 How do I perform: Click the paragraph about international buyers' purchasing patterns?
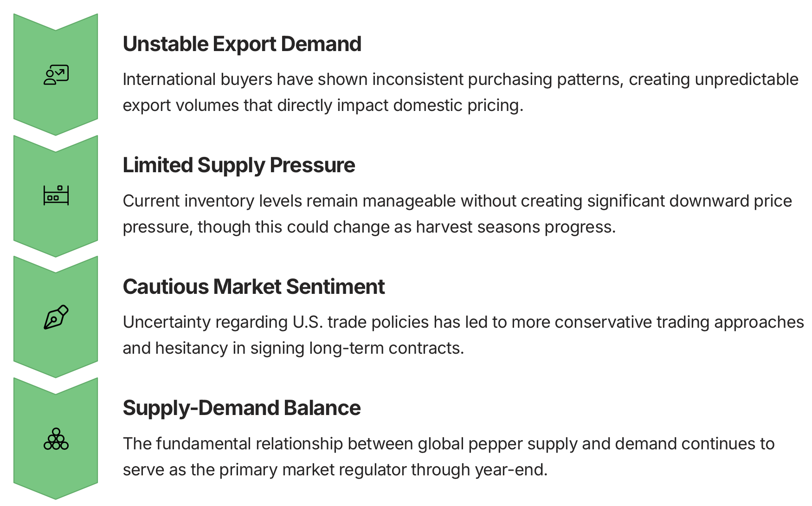click(x=460, y=92)
